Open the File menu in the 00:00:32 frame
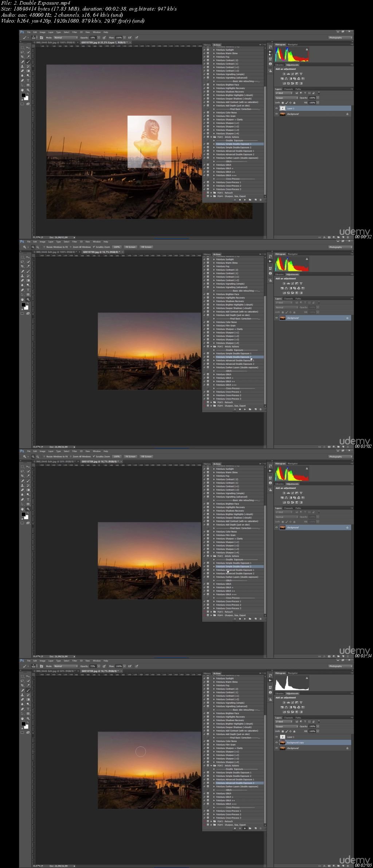Screen dimensions: 373x868 pos(29,32)
